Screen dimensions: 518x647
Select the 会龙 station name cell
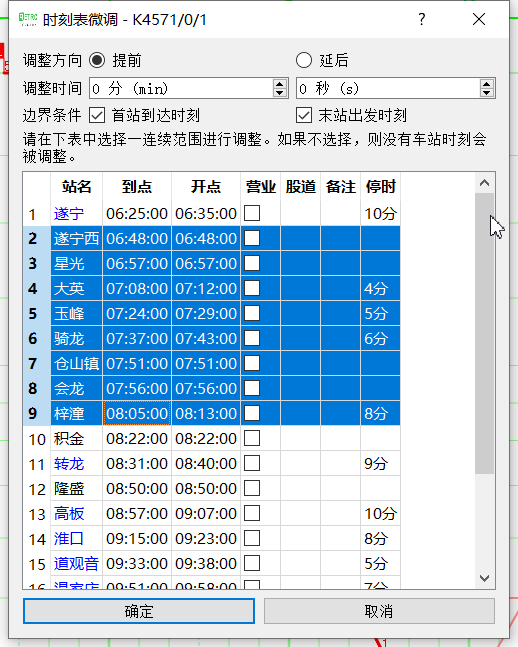76,388
